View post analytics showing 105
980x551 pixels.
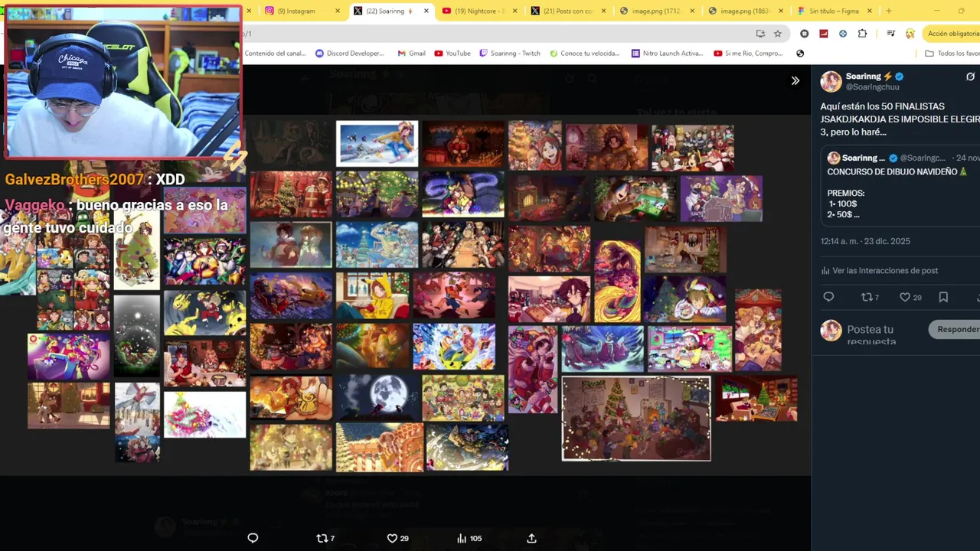pyautogui.click(x=469, y=538)
